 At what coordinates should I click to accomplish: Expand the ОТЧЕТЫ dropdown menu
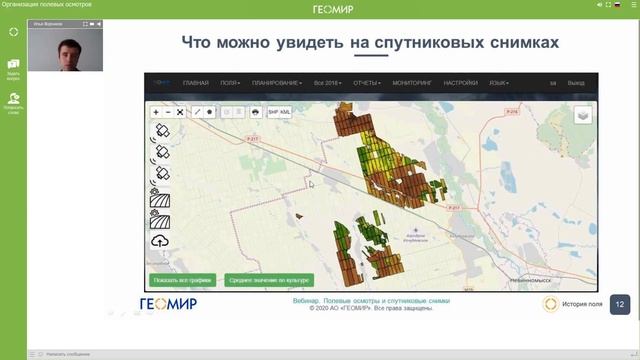pos(367,83)
